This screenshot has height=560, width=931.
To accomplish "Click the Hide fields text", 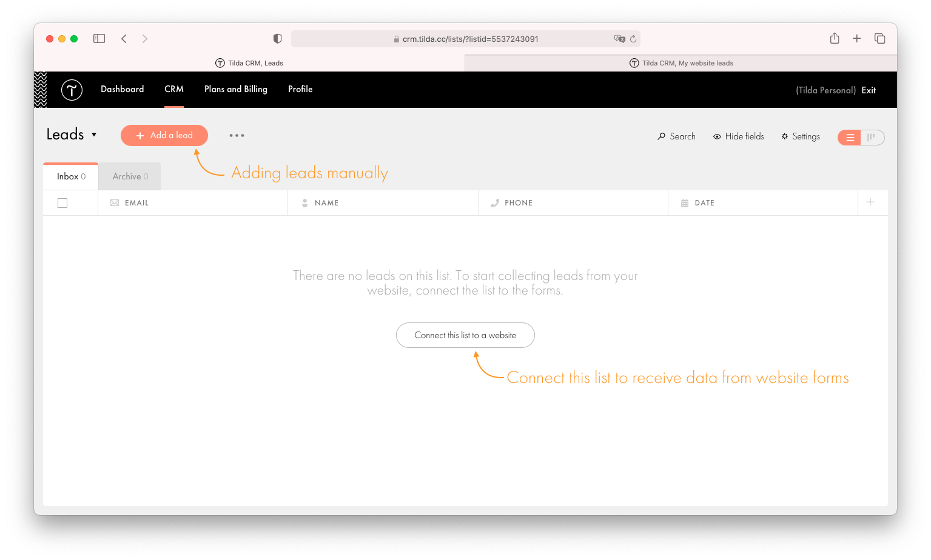I will click(745, 136).
